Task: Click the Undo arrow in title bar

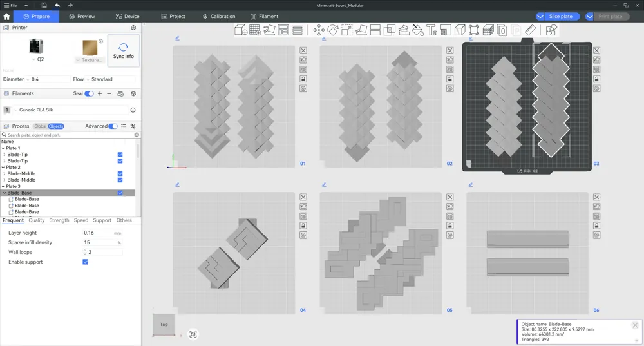Action: 57,5
